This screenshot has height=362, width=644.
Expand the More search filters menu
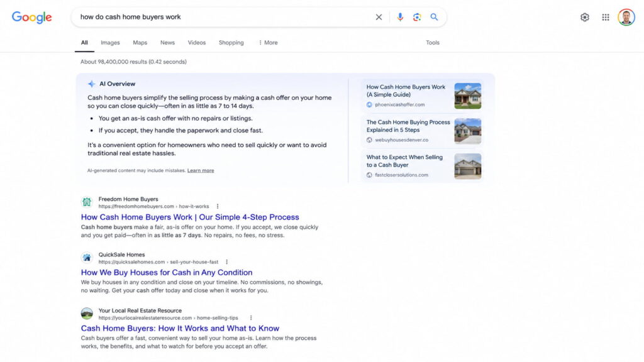pyautogui.click(x=268, y=43)
